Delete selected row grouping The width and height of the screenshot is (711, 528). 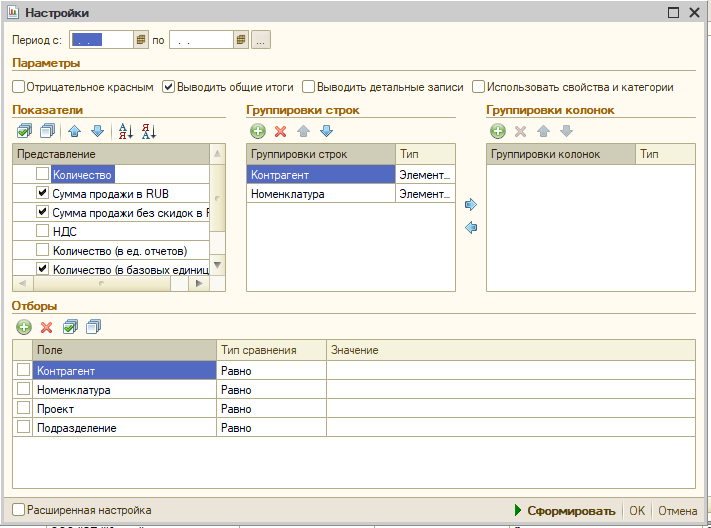coord(280,131)
